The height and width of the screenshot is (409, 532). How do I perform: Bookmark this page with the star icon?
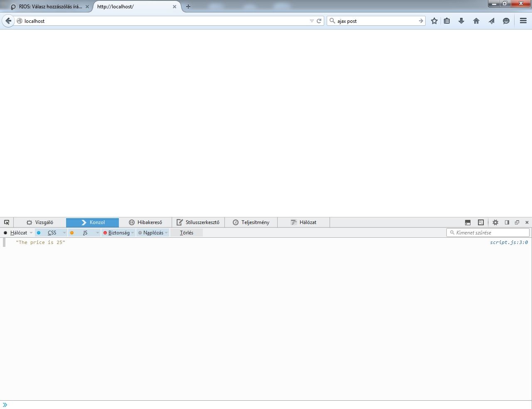point(434,21)
